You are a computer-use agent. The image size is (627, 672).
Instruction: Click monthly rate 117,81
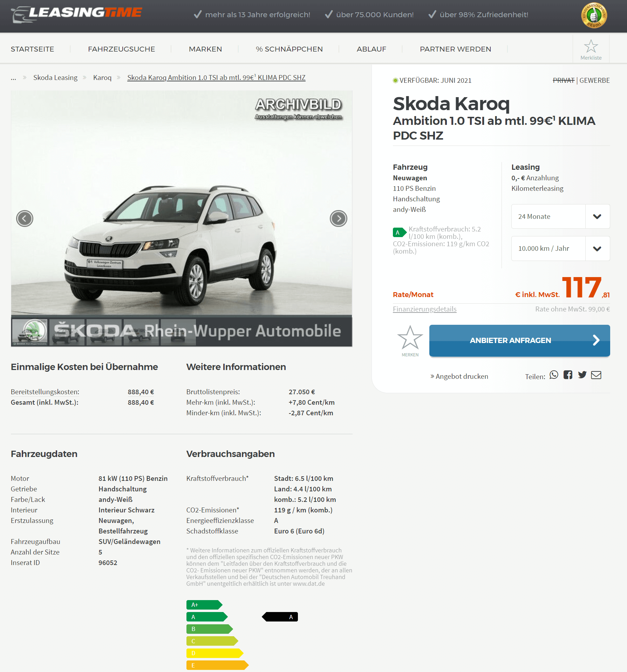click(586, 287)
